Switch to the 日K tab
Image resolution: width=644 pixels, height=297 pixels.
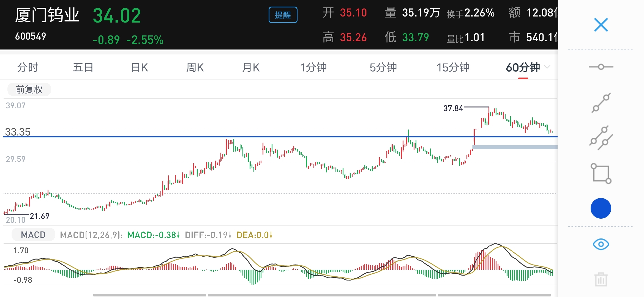click(139, 67)
